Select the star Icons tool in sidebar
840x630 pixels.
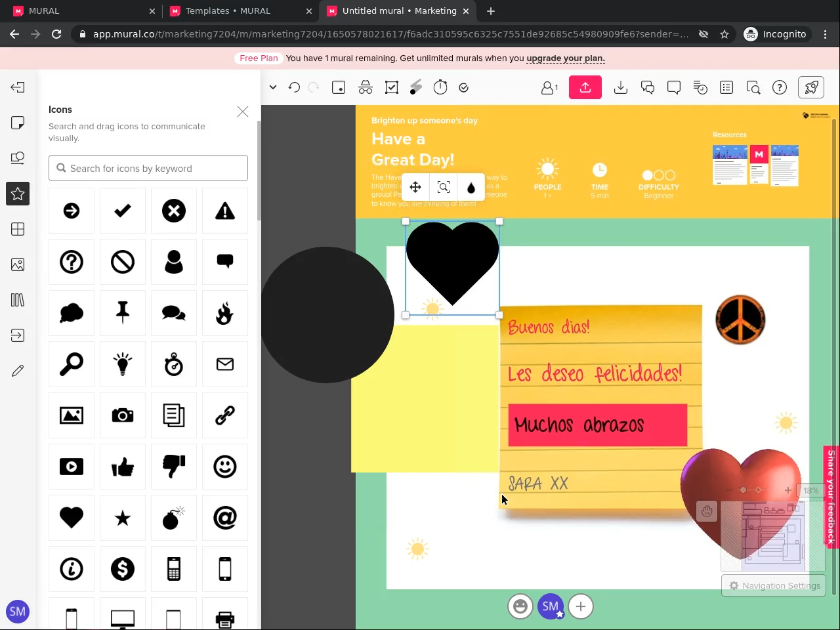pos(18,194)
